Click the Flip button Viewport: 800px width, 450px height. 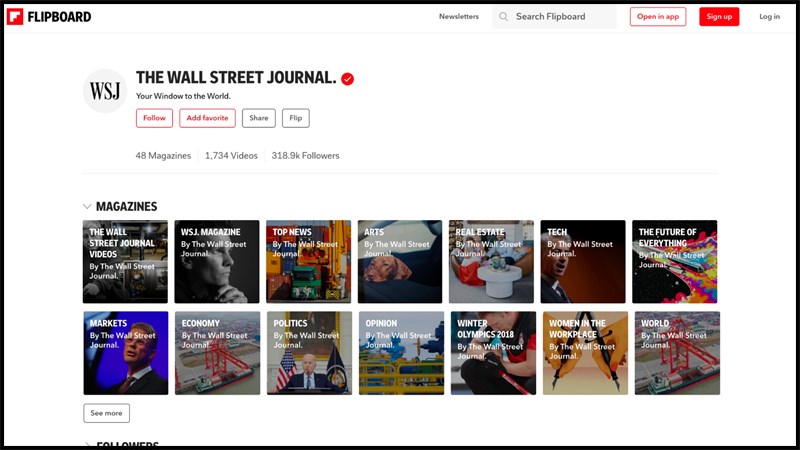295,118
